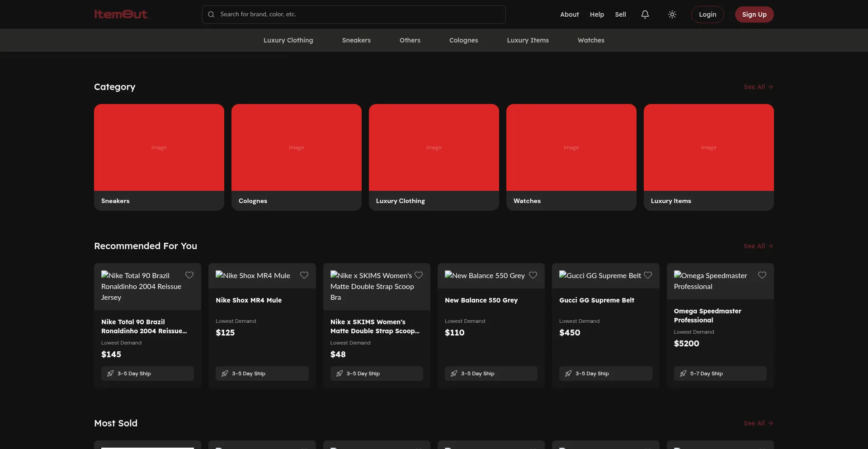Select Colognes in the navigation bar
This screenshot has width=868, height=449.
463,40
